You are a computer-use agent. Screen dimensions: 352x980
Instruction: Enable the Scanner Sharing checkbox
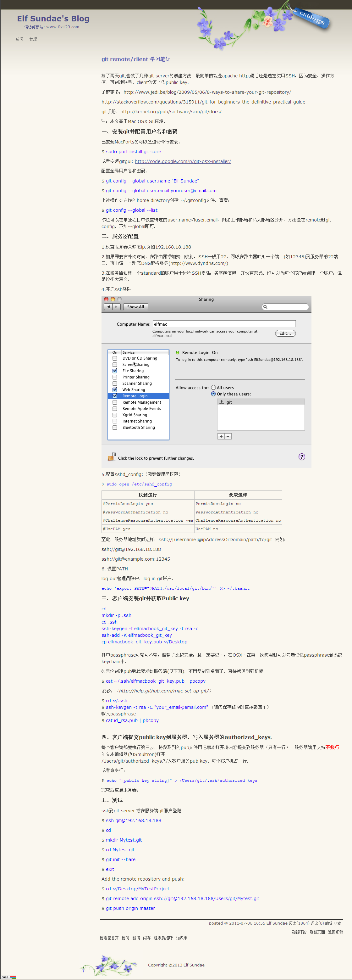115,383
